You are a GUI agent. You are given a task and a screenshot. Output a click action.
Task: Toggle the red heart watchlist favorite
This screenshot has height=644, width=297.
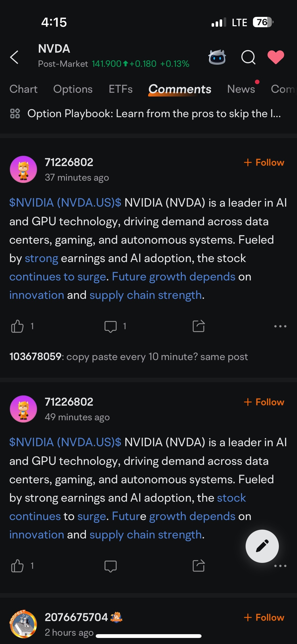(x=276, y=57)
